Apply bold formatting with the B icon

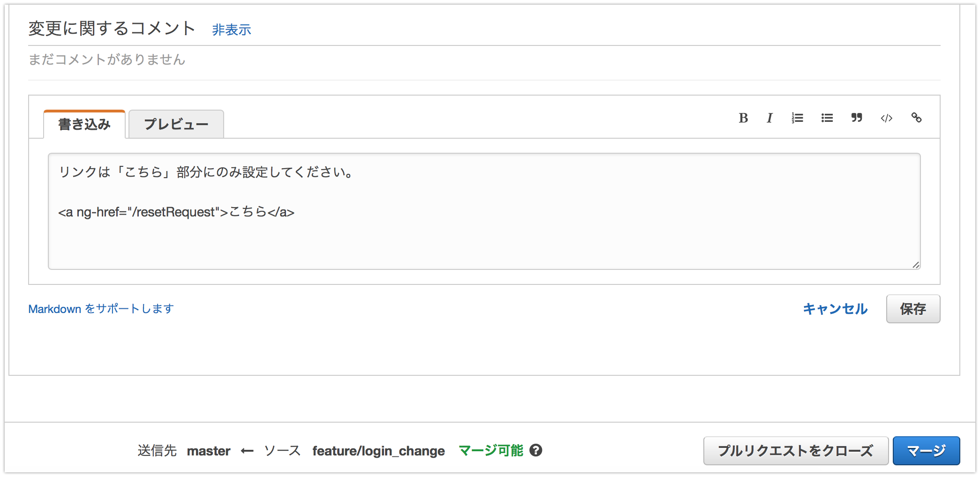(x=743, y=118)
